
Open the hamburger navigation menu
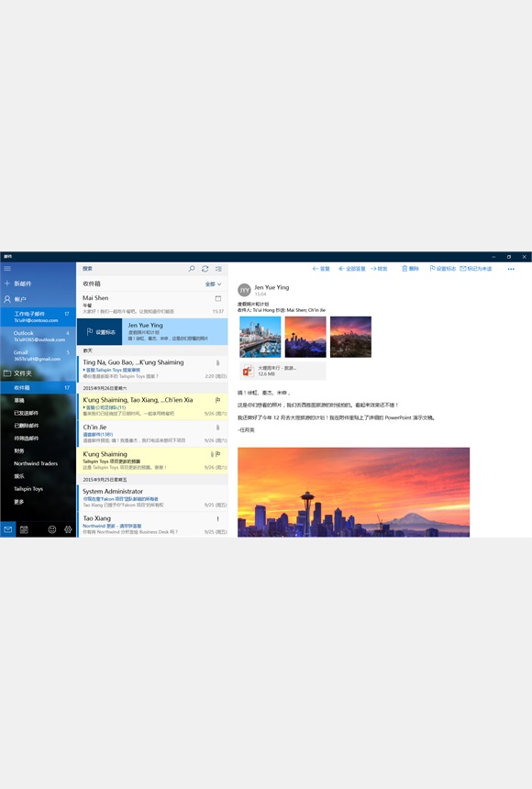[7, 269]
